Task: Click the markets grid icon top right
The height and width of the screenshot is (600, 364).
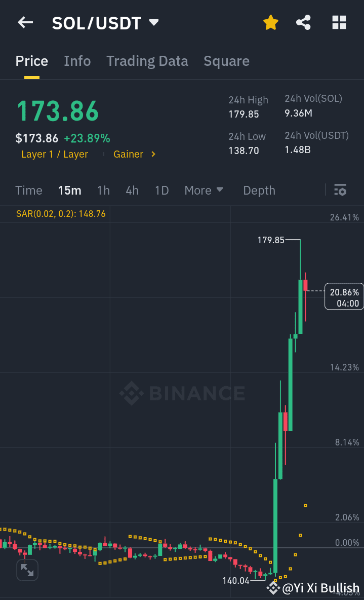Action: (338, 22)
